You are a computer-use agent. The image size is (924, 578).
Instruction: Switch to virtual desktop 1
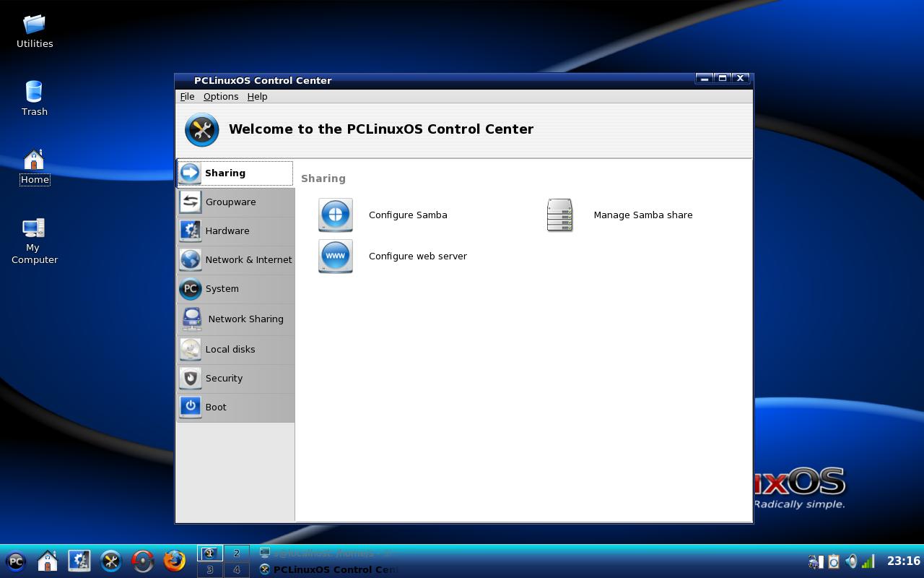210,553
